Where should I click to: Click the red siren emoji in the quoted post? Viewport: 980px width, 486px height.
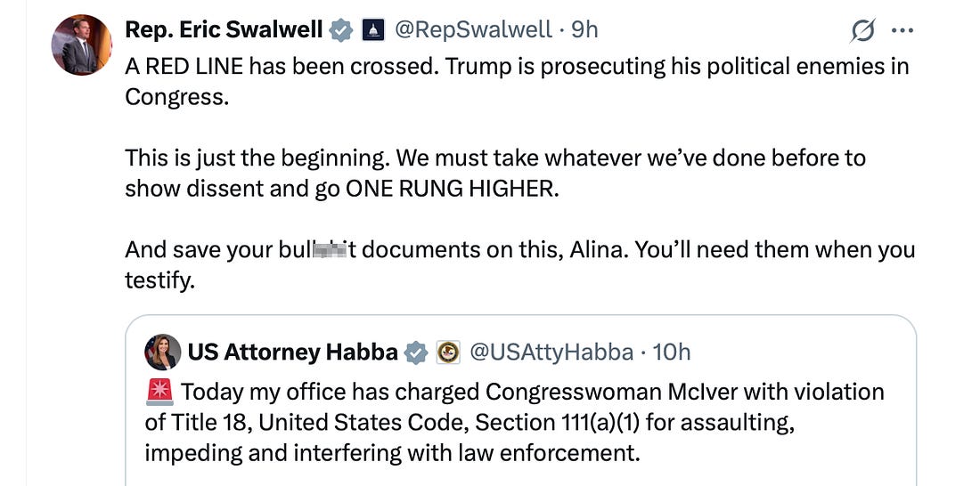pos(160,392)
